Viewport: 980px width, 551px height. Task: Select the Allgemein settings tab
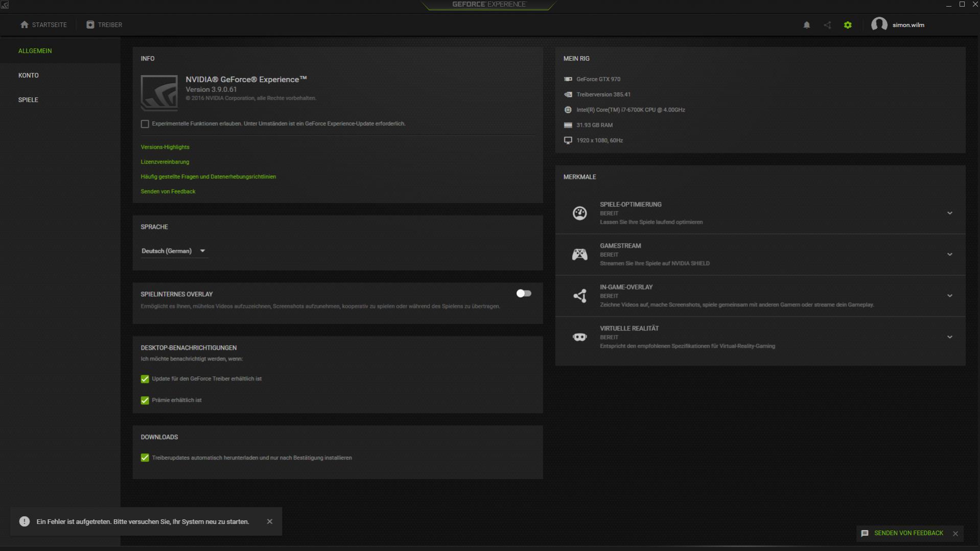60,51
